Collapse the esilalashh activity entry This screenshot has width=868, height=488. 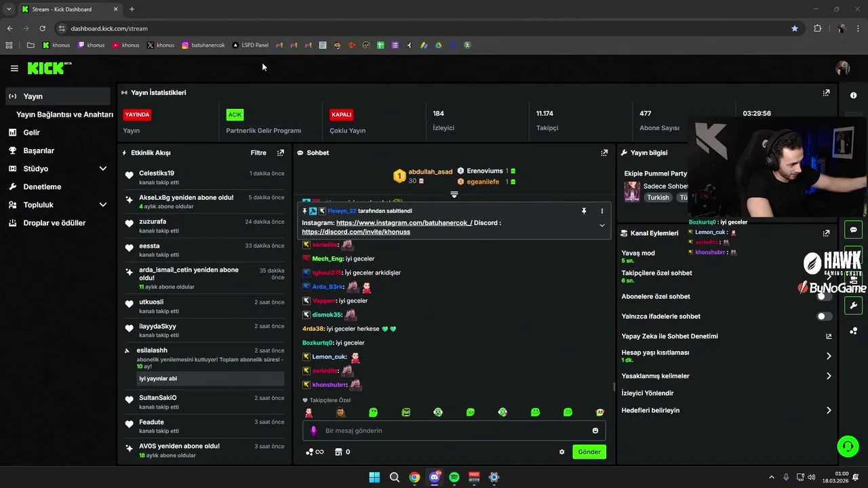click(127, 350)
